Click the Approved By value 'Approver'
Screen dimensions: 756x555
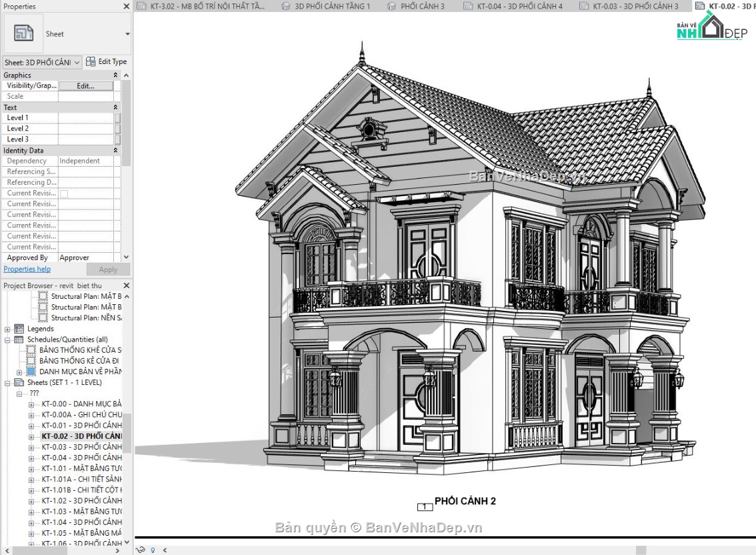pos(74,257)
